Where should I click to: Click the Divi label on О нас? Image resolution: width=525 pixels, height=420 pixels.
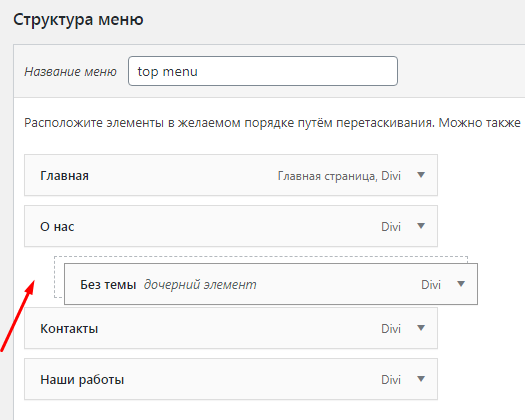point(391,227)
